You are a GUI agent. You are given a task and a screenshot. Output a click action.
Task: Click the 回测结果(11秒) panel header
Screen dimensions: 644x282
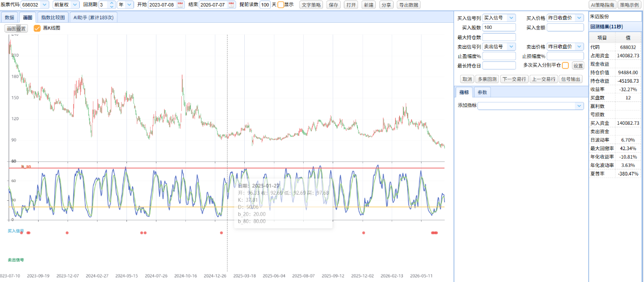click(615, 26)
